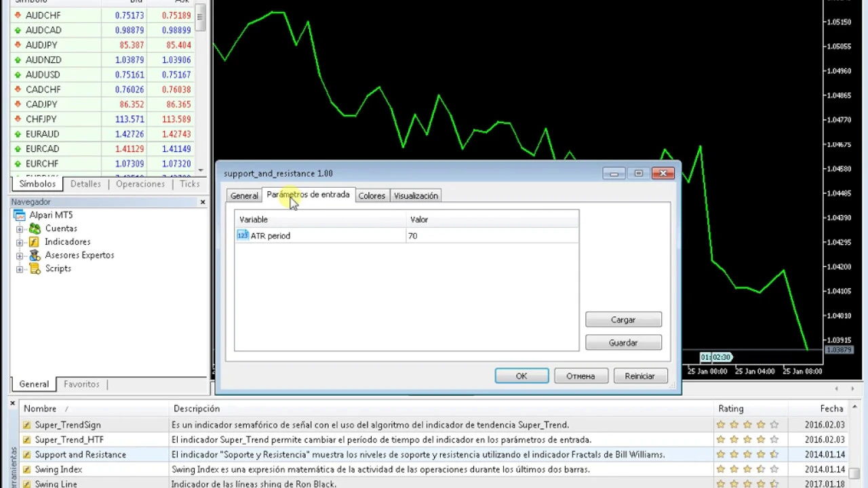
Task: Click the Alpari MT5 navigator icon
Action: click(20, 215)
